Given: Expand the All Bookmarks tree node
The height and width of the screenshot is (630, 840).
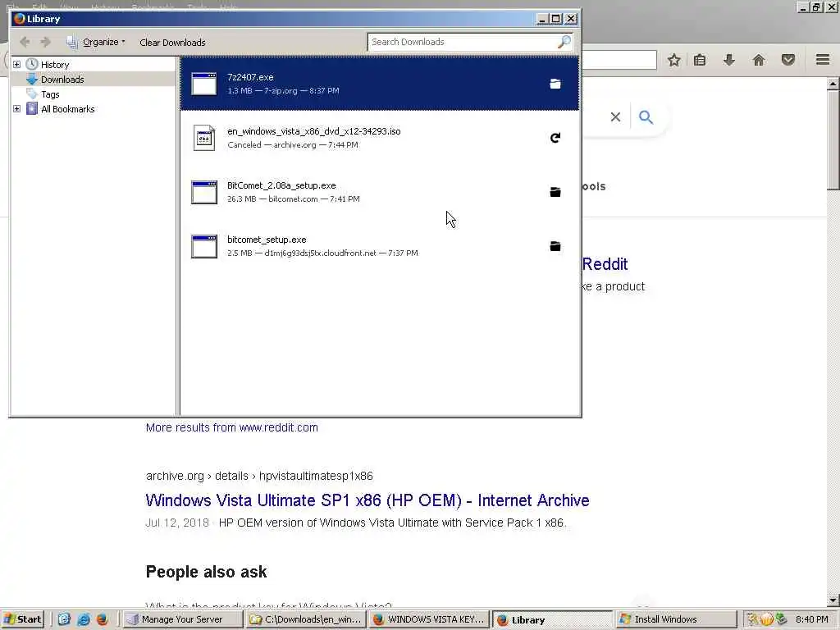Looking at the screenshot, I should (x=16, y=109).
